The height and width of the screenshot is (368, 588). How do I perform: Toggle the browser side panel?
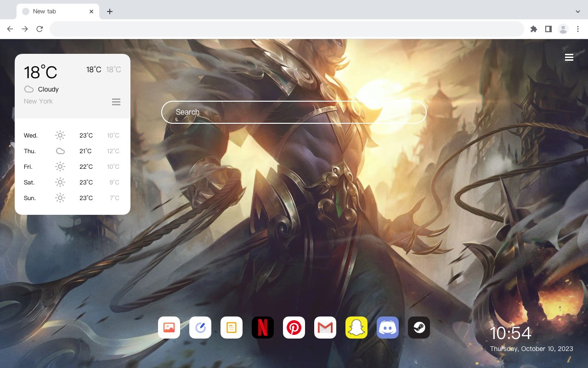tap(548, 29)
